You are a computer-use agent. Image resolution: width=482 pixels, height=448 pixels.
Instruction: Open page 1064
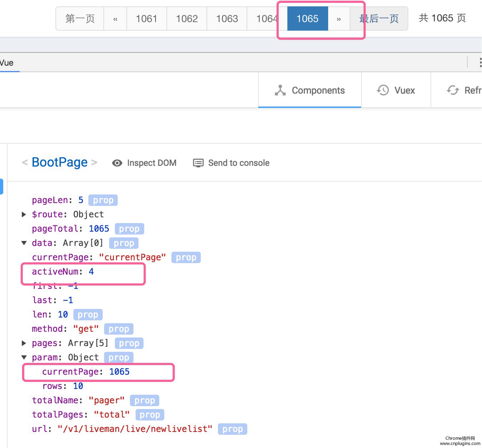267,19
